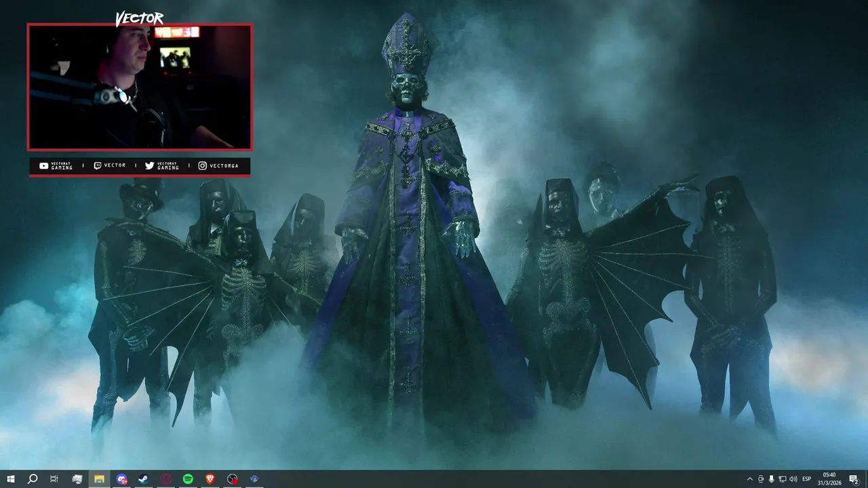Click the camera tray icon
The width and height of the screenshot is (868, 488).
coord(761,479)
